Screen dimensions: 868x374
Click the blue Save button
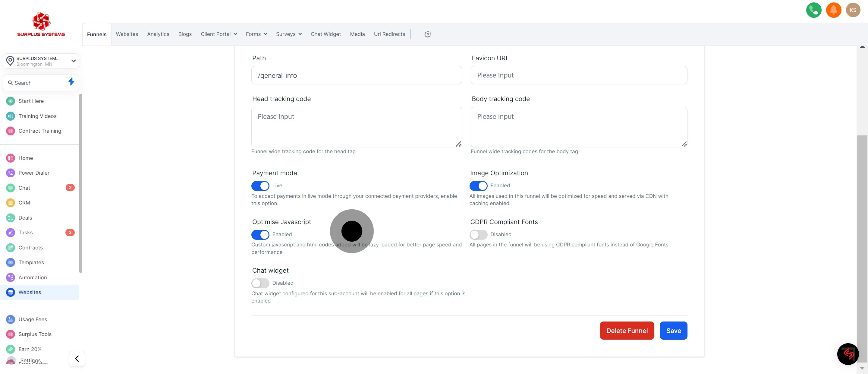tap(673, 331)
